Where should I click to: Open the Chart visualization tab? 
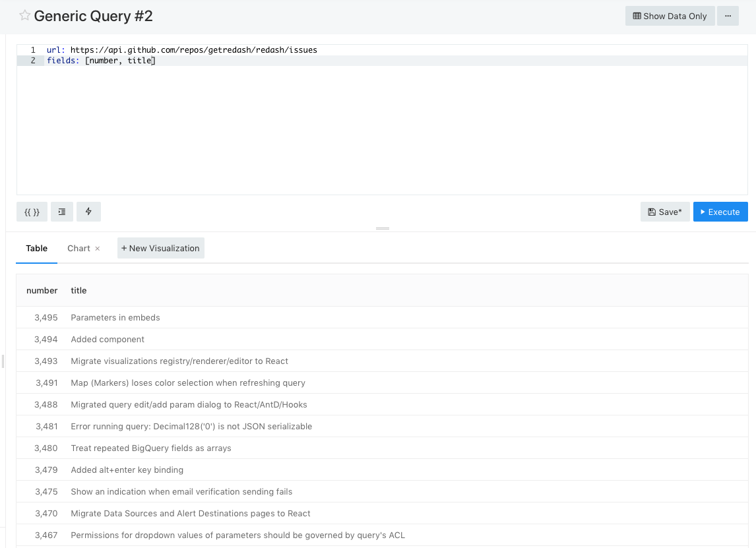pos(79,248)
